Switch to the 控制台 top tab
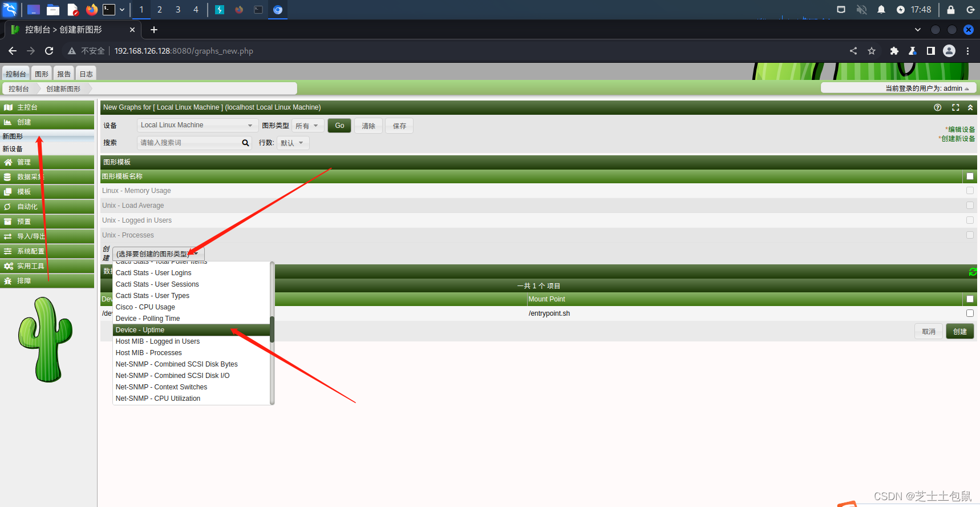 coord(16,74)
